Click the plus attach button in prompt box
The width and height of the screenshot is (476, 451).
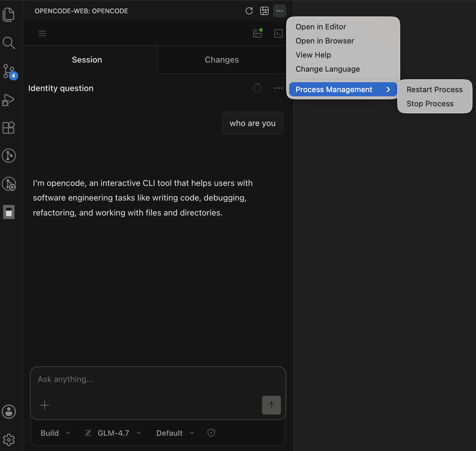(45, 405)
